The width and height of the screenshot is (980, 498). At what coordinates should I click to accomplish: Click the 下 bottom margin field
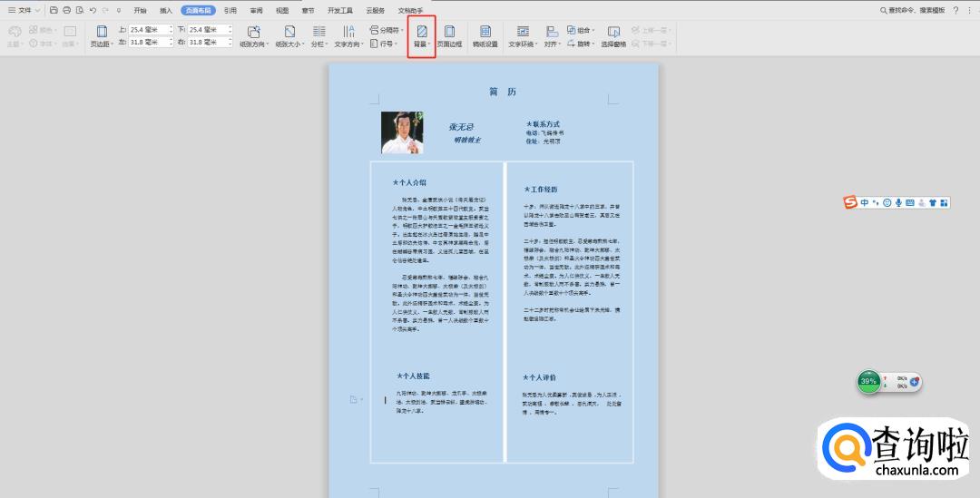pos(210,29)
